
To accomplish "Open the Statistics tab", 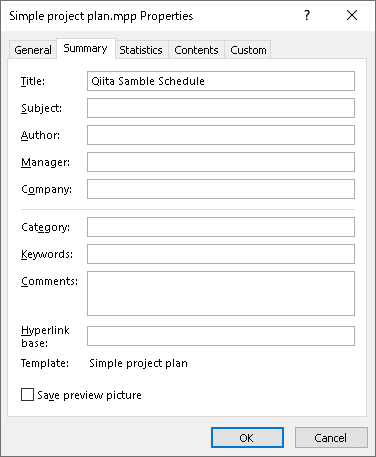I will [141, 50].
